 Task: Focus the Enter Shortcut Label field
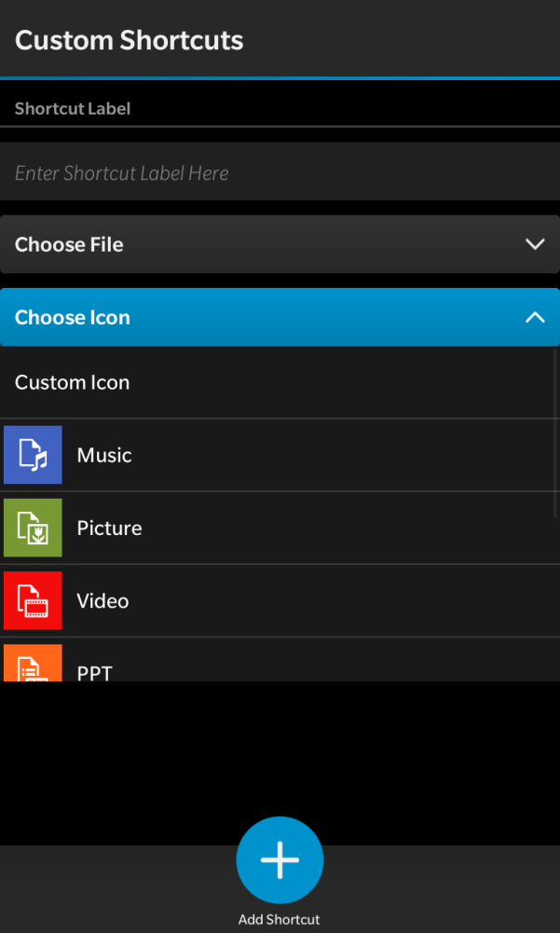tap(280, 172)
